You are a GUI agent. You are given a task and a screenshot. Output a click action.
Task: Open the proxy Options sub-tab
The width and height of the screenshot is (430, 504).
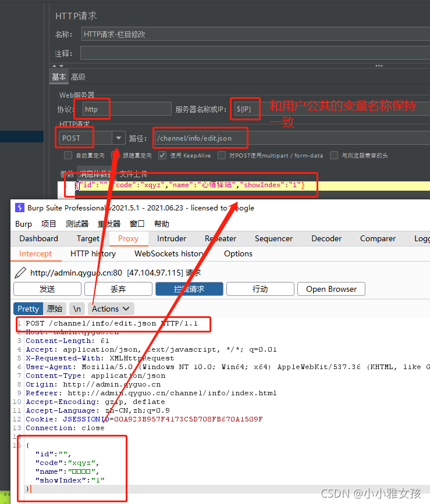pos(239,253)
